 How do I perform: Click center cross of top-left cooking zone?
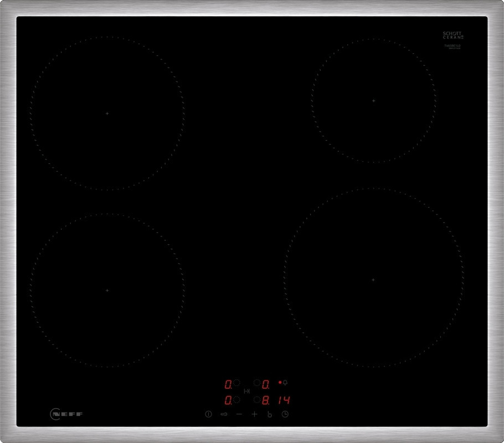(x=107, y=113)
